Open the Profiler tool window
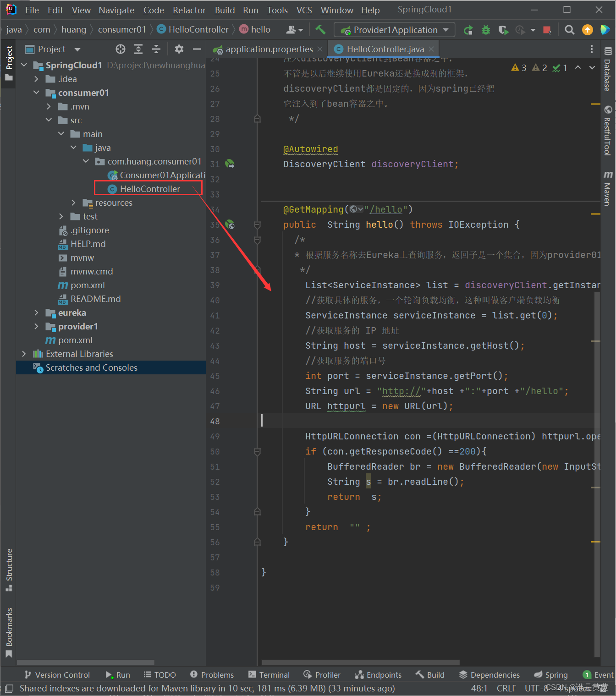The image size is (616, 696). point(322,674)
